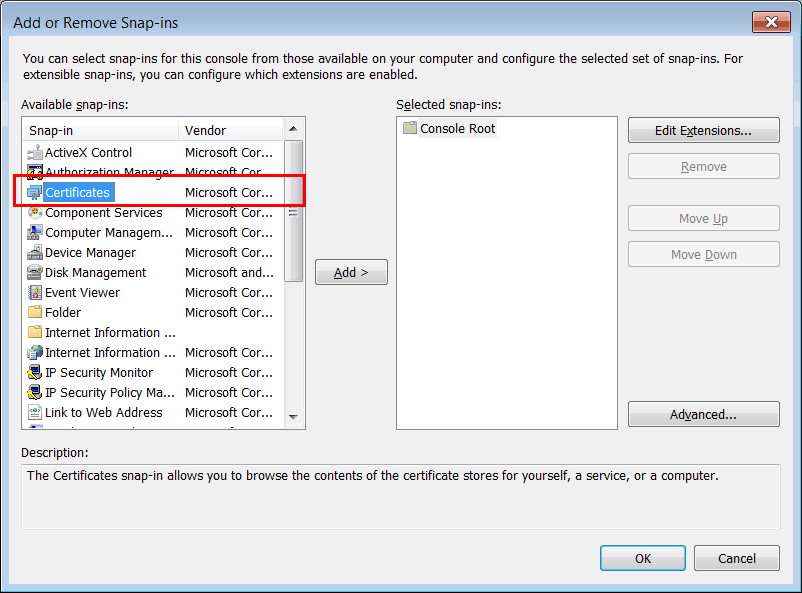Select Device Manager in the list
The height and width of the screenshot is (593, 802).
91,252
